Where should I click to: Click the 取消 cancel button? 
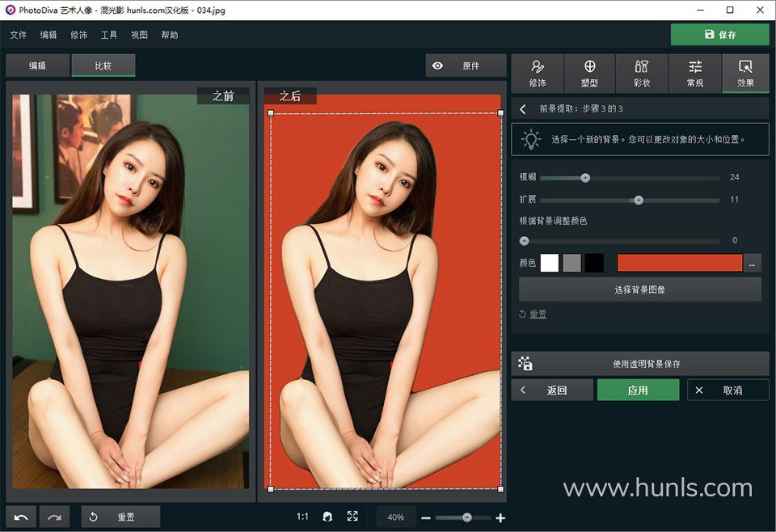(x=728, y=391)
